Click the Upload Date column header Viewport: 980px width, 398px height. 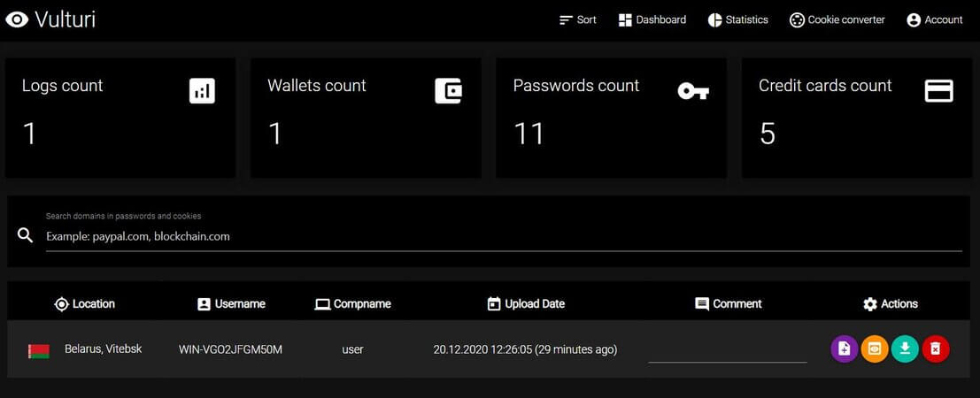click(x=526, y=303)
